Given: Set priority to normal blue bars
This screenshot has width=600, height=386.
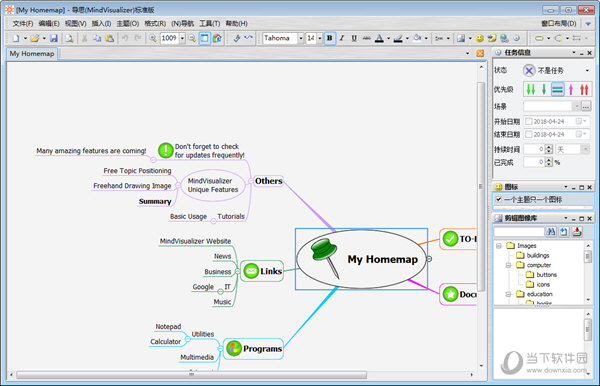Looking at the screenshot, I should click(557, 90).
